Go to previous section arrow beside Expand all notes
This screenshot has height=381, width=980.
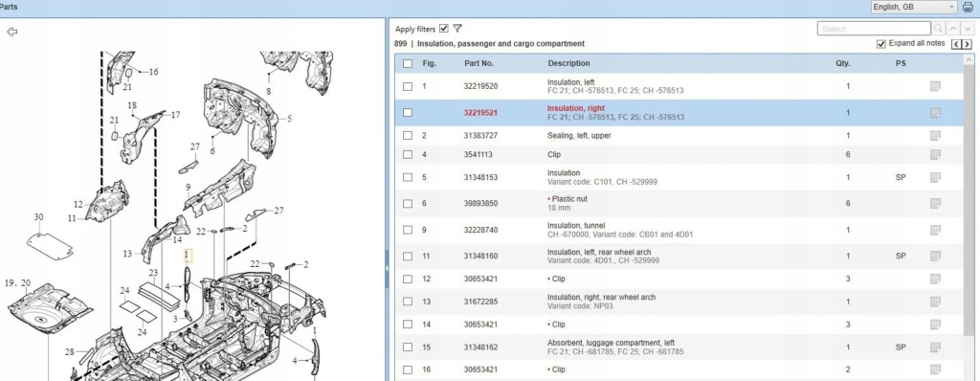point(956,44)
